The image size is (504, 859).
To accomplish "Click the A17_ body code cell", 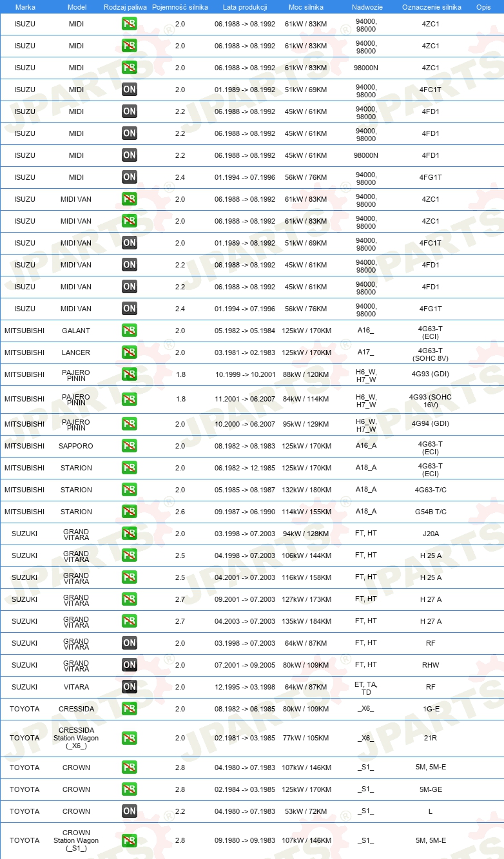I will (x=366, y=352).
